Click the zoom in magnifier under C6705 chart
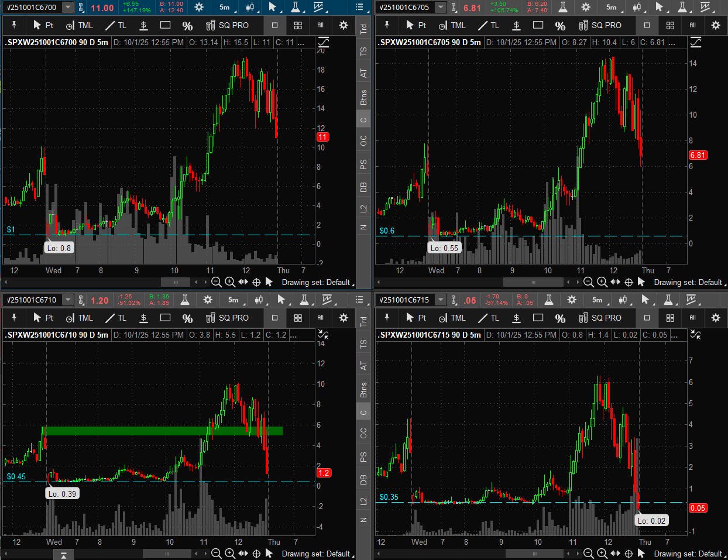Screen dimensions: 728x560 click(x=602, y=282)
